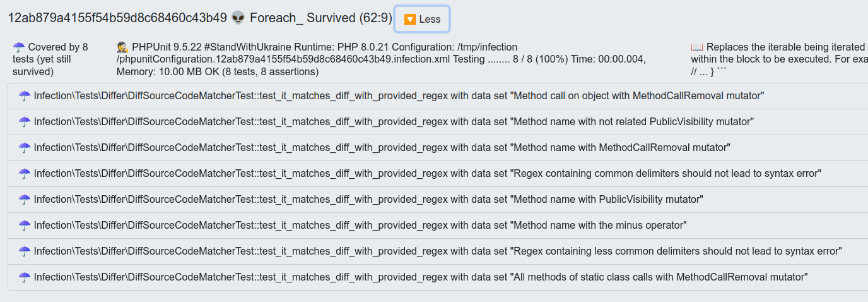This screenshot has width=868, height=302.
Task: Click the detective icon before PHPUnit 9.5.22
Action: coord(123,47)
